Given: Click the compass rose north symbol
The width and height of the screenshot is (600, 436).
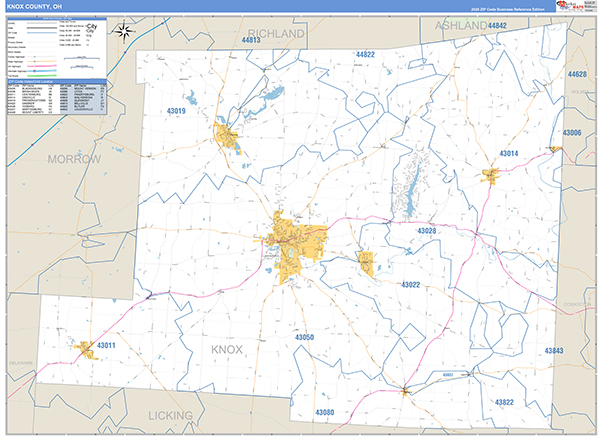Looking at the screenshot, I should [x=124, y=31].
